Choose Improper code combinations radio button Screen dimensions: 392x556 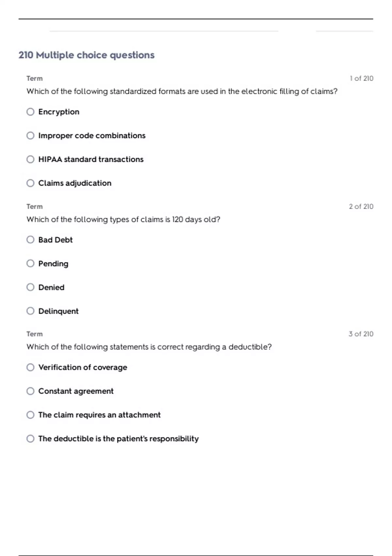30,136
